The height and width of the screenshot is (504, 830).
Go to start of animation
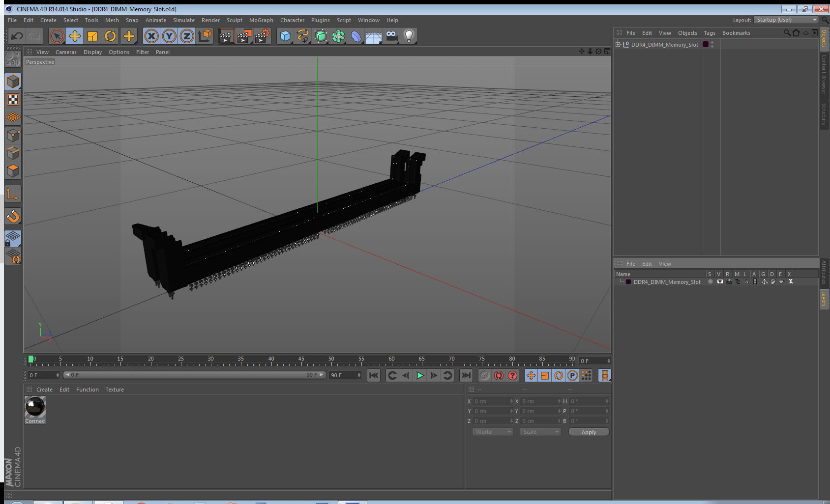tap(374, 375)
